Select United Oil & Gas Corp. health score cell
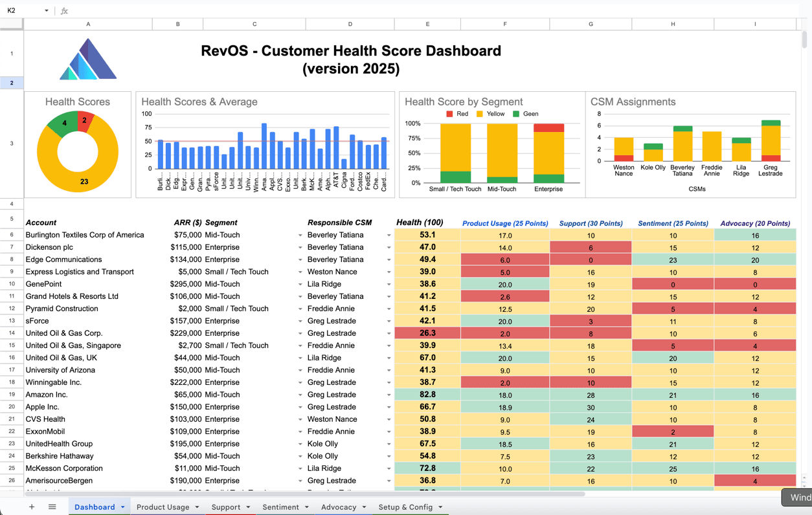812x515 pixels. (427, 333)
